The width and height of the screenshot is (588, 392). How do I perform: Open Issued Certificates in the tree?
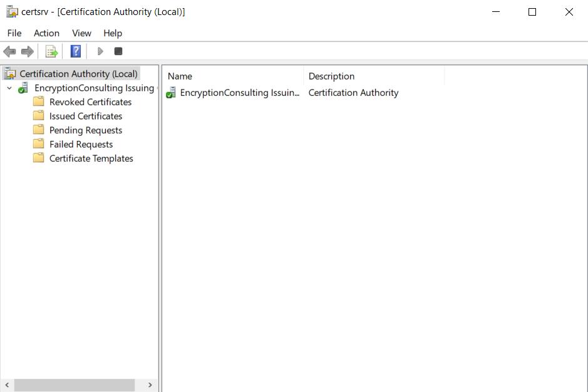86,116
